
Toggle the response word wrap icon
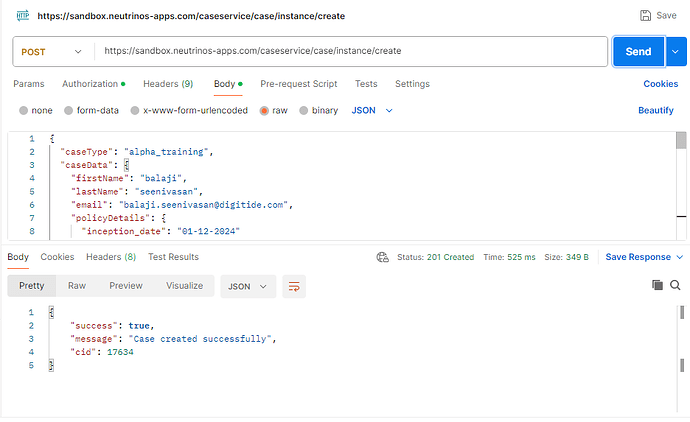click(294, 286)
